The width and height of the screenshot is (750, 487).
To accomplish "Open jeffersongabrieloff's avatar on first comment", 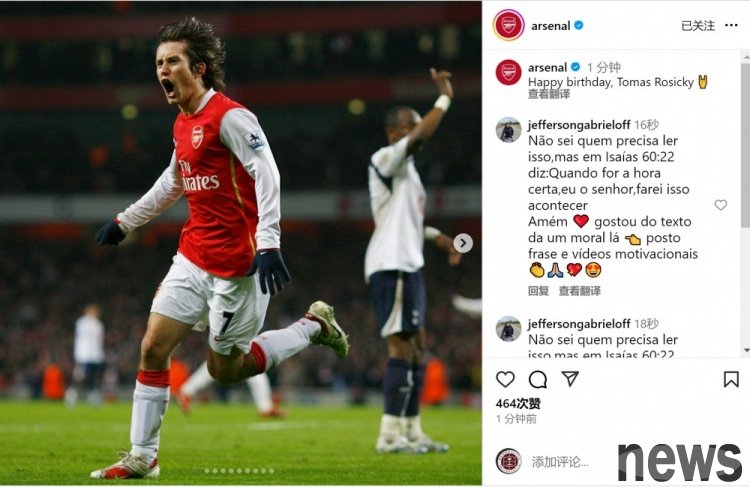I will [x=508, y=130].
